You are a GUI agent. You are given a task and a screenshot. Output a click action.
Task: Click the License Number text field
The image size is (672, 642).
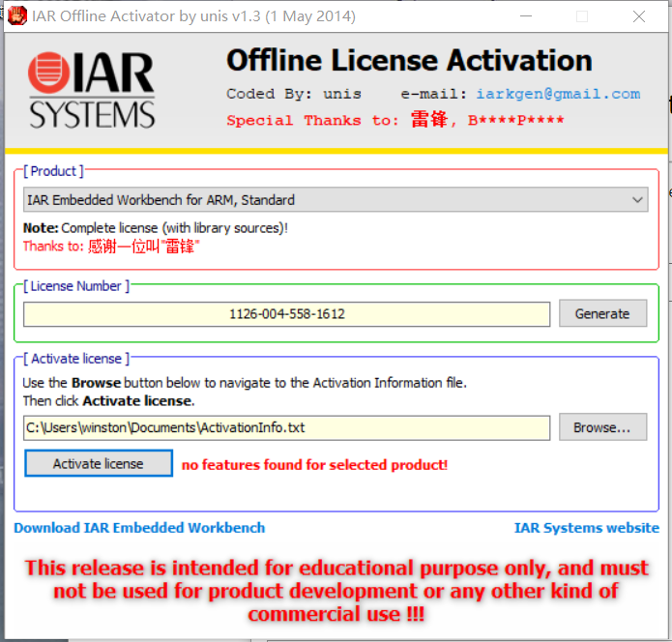[287, 314]
